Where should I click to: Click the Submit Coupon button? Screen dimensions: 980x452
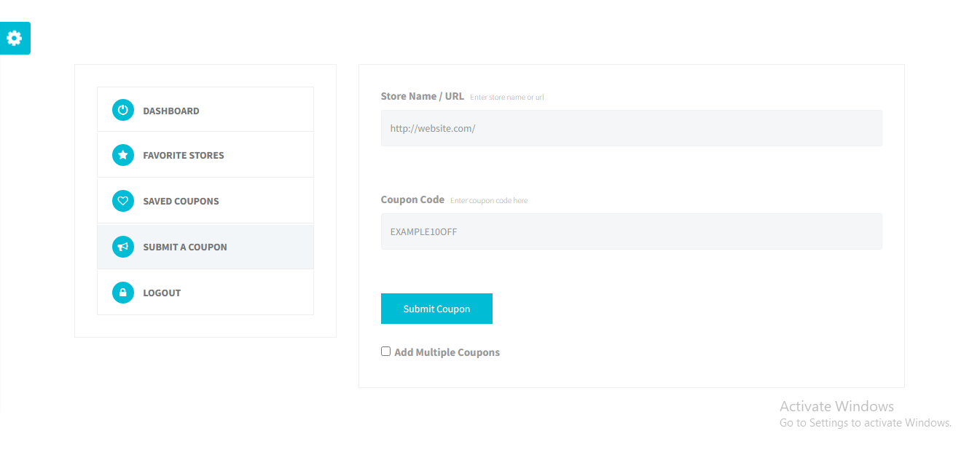pyautogui.click(x=436, y=309)
